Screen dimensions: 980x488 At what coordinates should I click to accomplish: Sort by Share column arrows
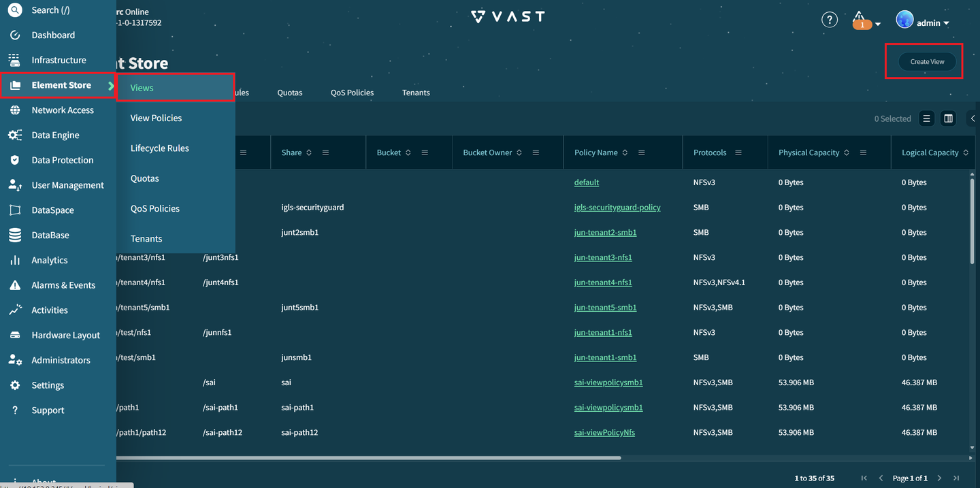coord(309,152)
